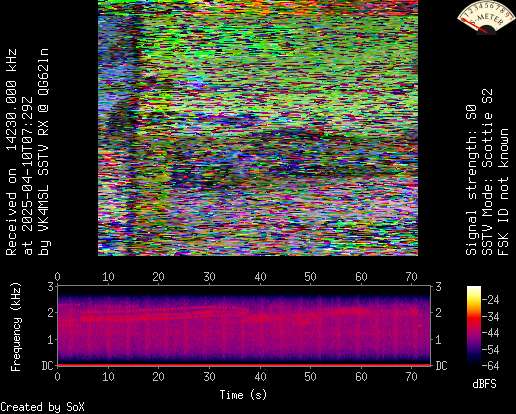Select the 'Received on 14230.000 kHz' text
This screenshot has height=414, width=516.
[x=11, y=152]
